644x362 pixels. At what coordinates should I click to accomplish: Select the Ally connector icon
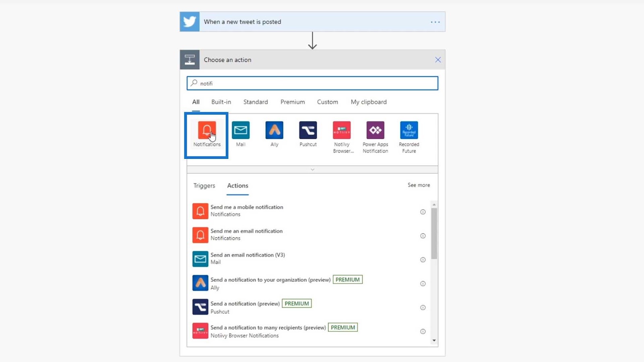tap(275, 130)
